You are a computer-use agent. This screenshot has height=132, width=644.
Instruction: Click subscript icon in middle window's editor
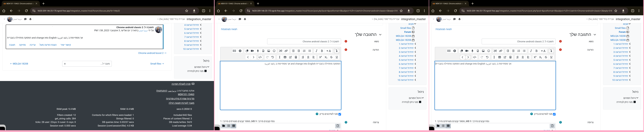[326, 57]
